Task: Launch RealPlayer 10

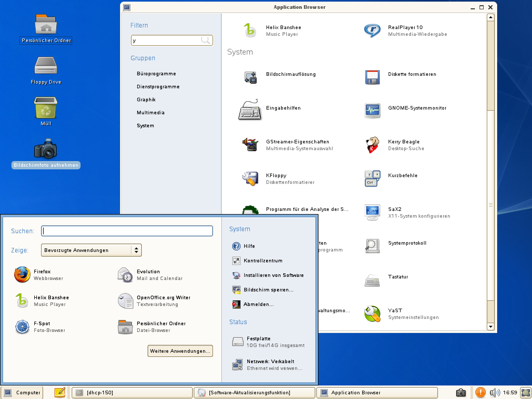Action: tap(373, 30)
